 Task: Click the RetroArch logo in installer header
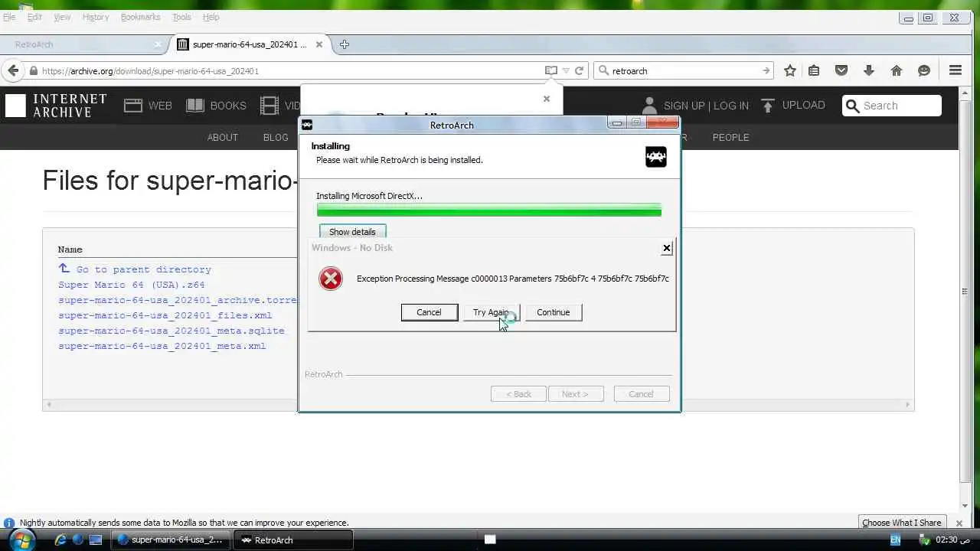[x=656, y=157]
